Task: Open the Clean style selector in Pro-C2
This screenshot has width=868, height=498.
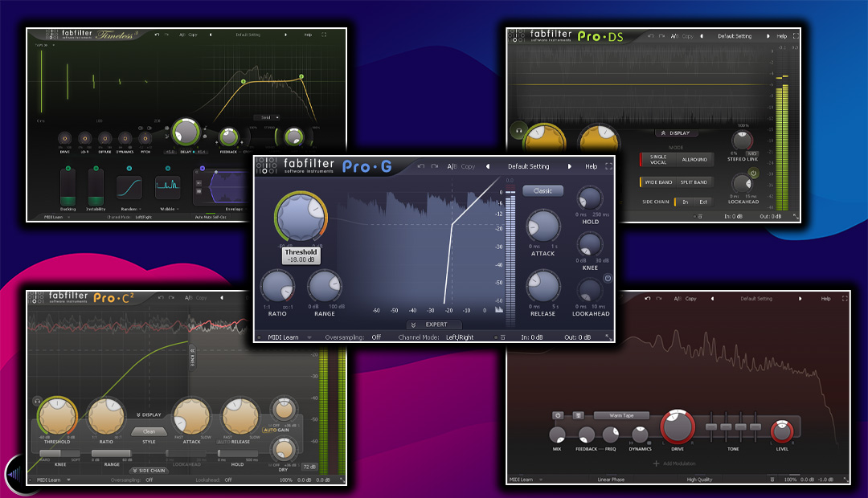Action: pos(149,431)
